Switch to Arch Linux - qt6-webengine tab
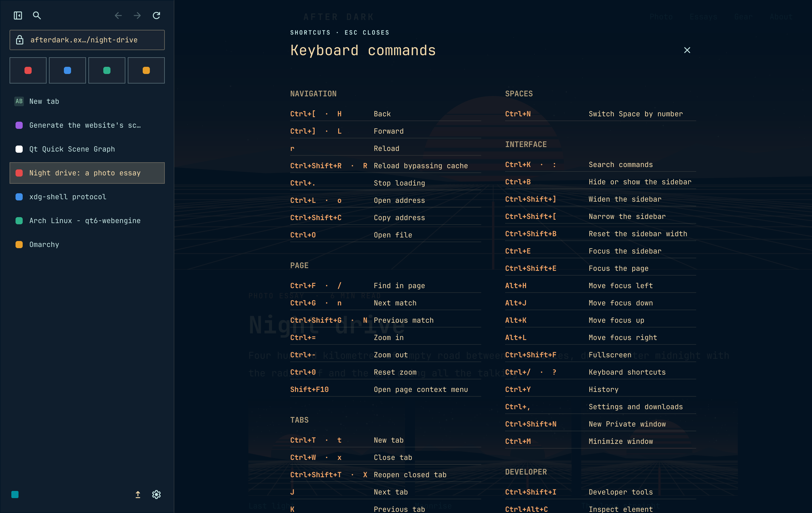Image resolution: width=812 pixels, height=513 pixels. pyautogui.click(x=87, y=221)
